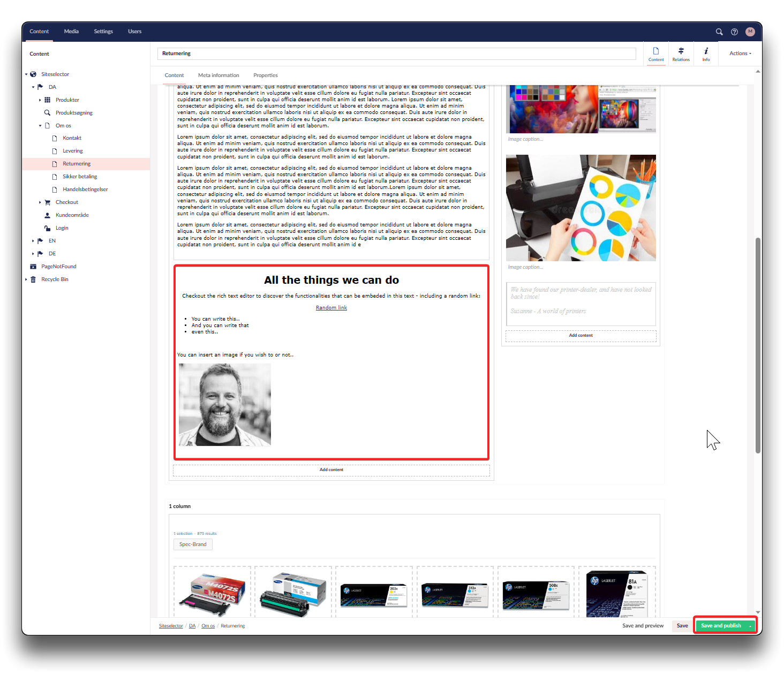
Task: Select the Recycle Bin trash icon
Action: coord(33,279)
